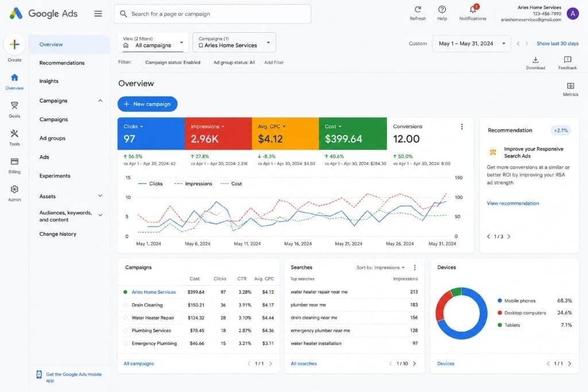Click the Create plus button

click(x=14, y=44)
